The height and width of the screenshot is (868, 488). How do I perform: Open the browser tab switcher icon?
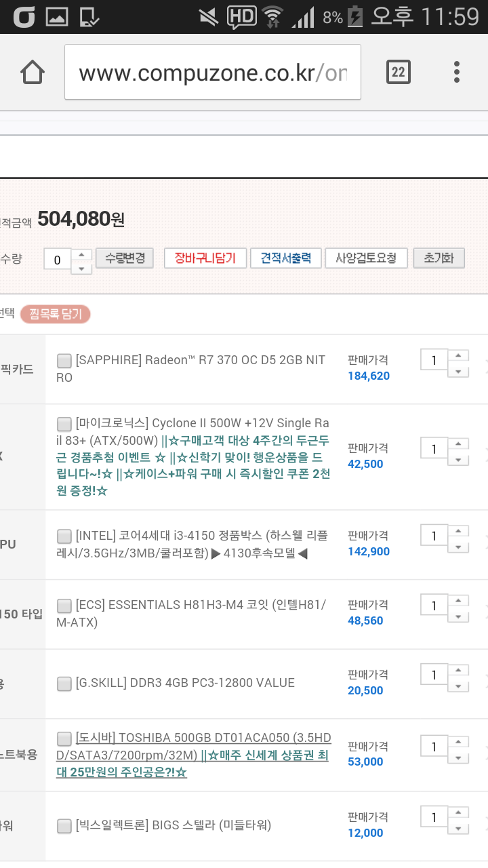tap(399, 72)
